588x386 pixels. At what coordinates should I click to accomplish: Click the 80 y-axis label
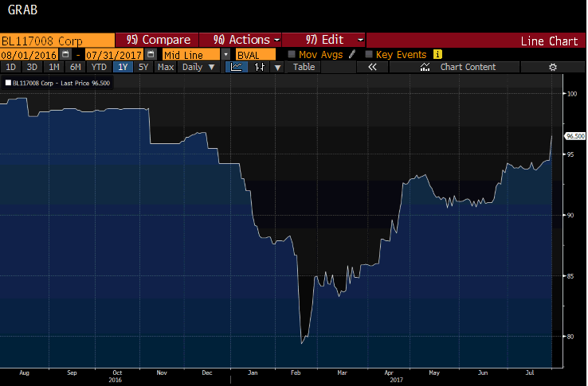tap(570, 337)
